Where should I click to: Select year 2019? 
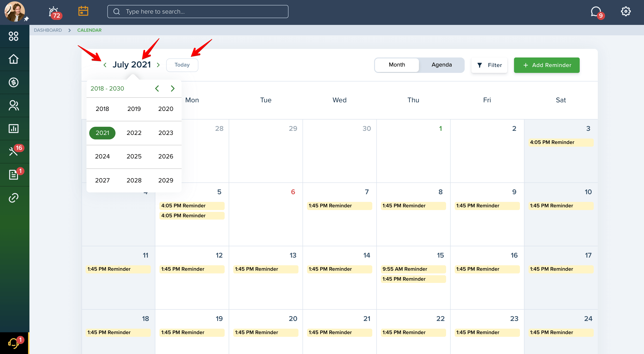pyautogui.click(x=134, y=109)
